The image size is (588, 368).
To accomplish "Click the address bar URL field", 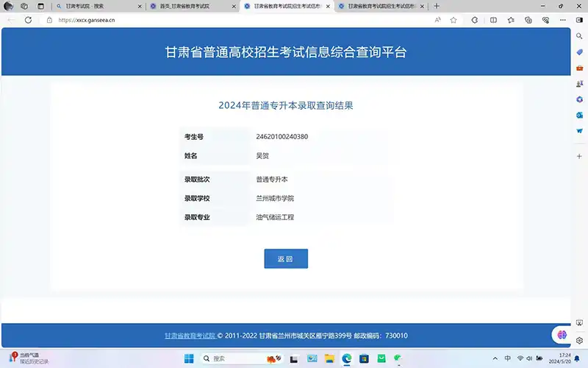I will tap(220, 20).
